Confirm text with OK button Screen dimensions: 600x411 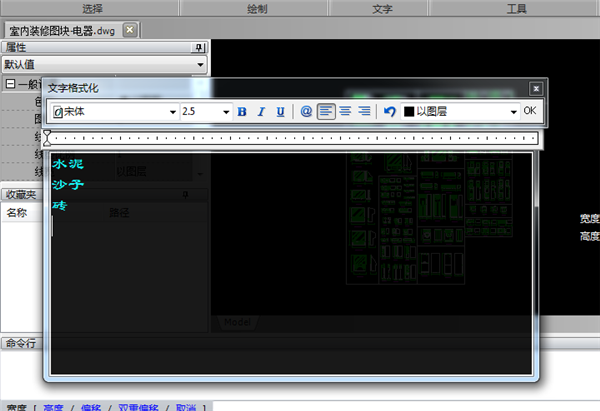530,111
